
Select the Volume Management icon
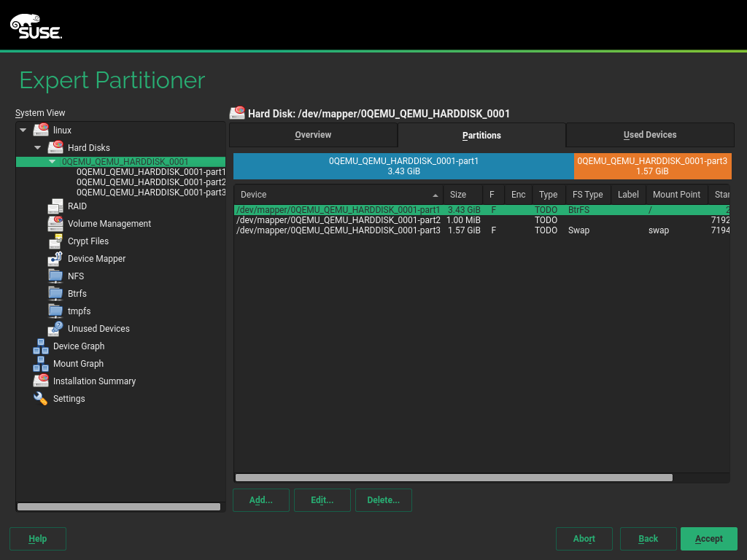click(x=55, y=224)
